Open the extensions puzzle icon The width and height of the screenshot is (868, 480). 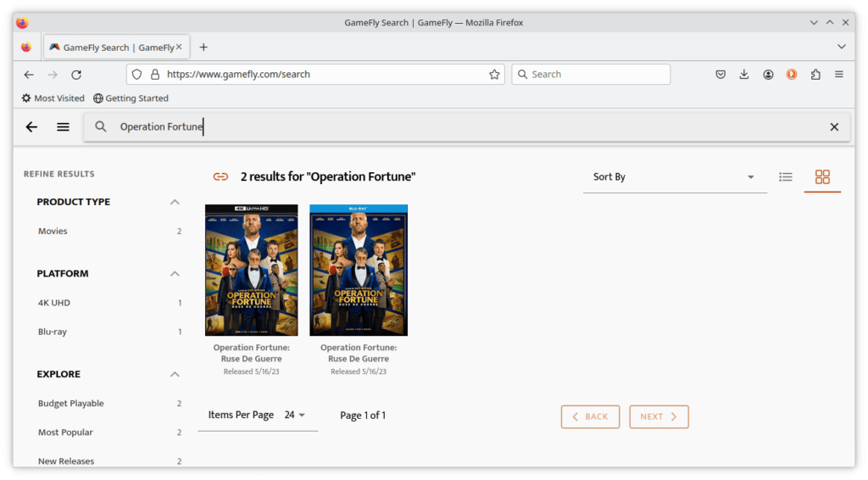tap(815, 74)
